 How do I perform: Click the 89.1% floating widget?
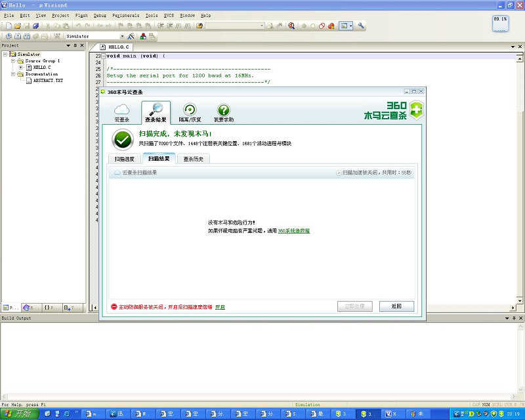click(500, 24)
